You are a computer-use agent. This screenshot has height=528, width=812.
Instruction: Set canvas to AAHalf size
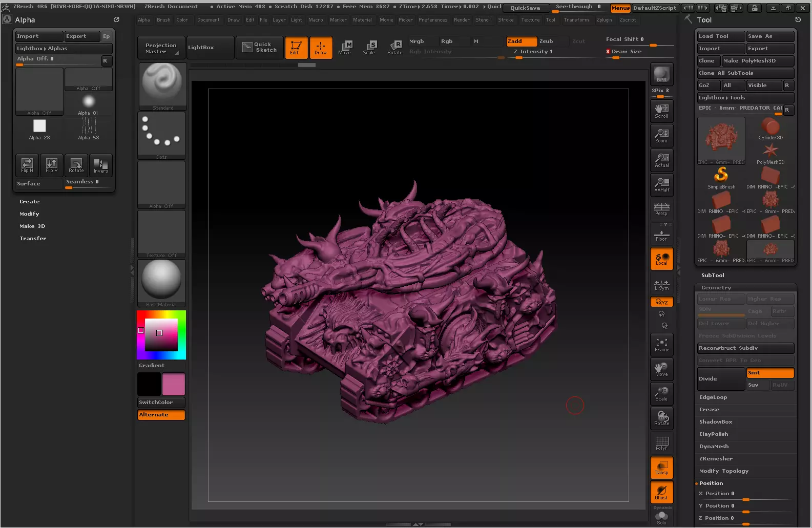click(x=661, y=184)
